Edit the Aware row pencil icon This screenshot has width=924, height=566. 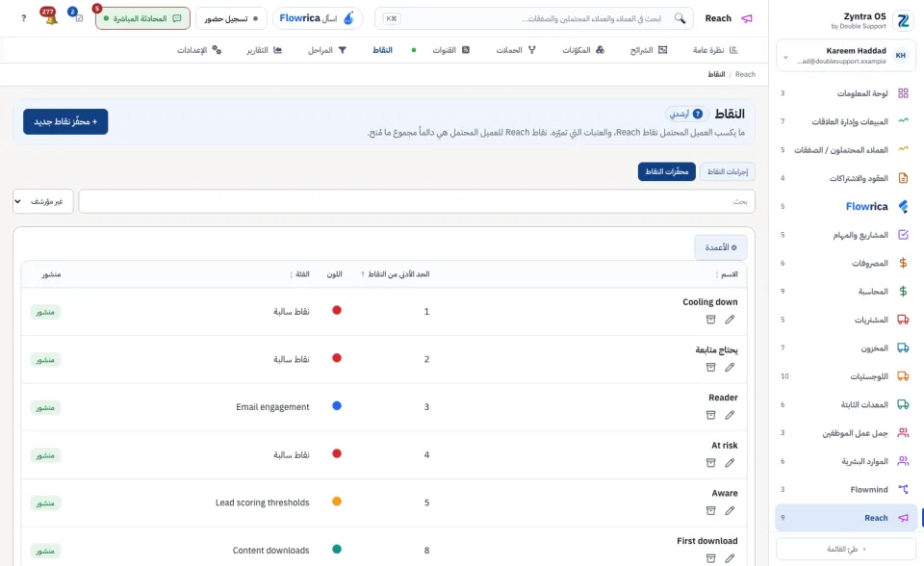(x=730, y=510)
